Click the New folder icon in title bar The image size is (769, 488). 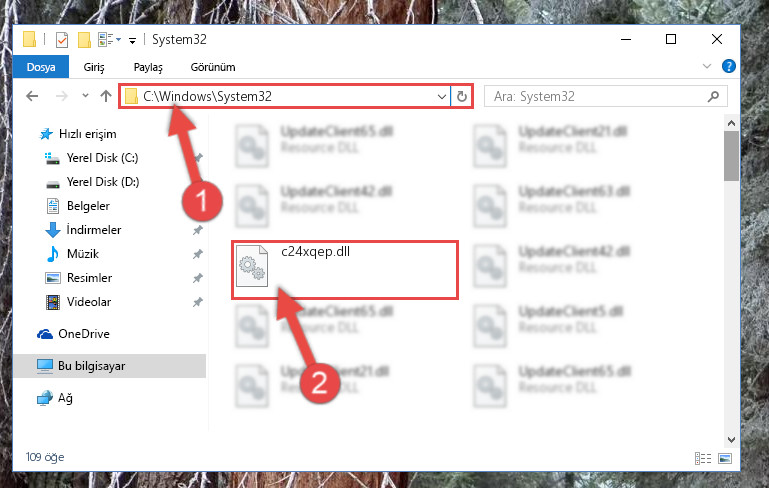[x=84, y=40]
